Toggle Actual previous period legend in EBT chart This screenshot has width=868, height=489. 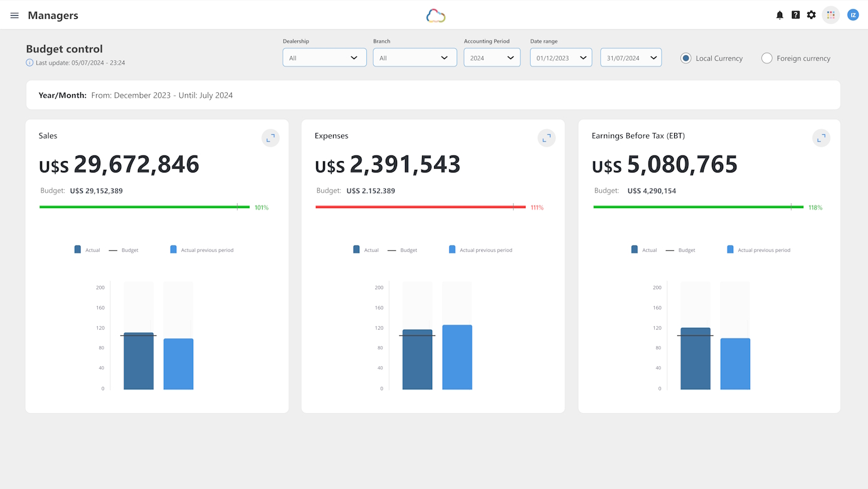759,250
